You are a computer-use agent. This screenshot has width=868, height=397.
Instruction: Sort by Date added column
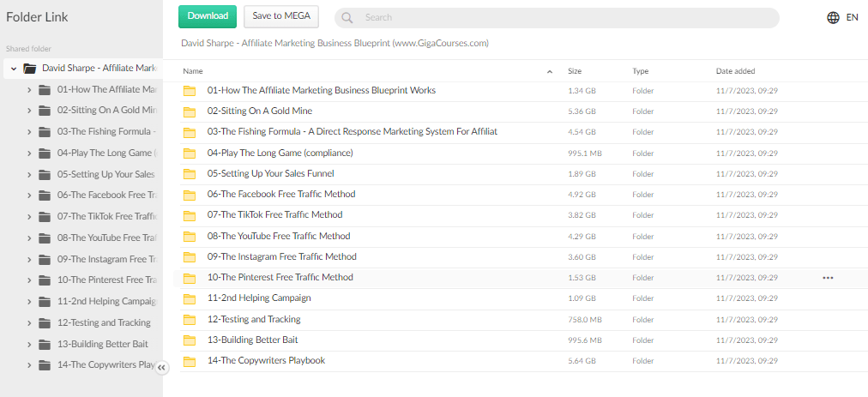pyautogui.click(x=735, y=71)
